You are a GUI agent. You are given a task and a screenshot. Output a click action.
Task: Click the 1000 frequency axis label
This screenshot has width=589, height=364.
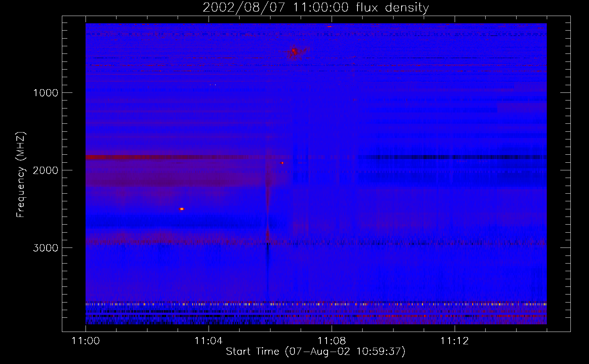pyautogui.click(x=46, y=93)
